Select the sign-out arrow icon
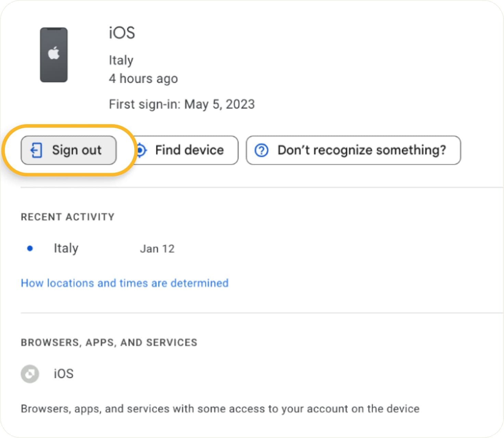 (x=36, y=150)
